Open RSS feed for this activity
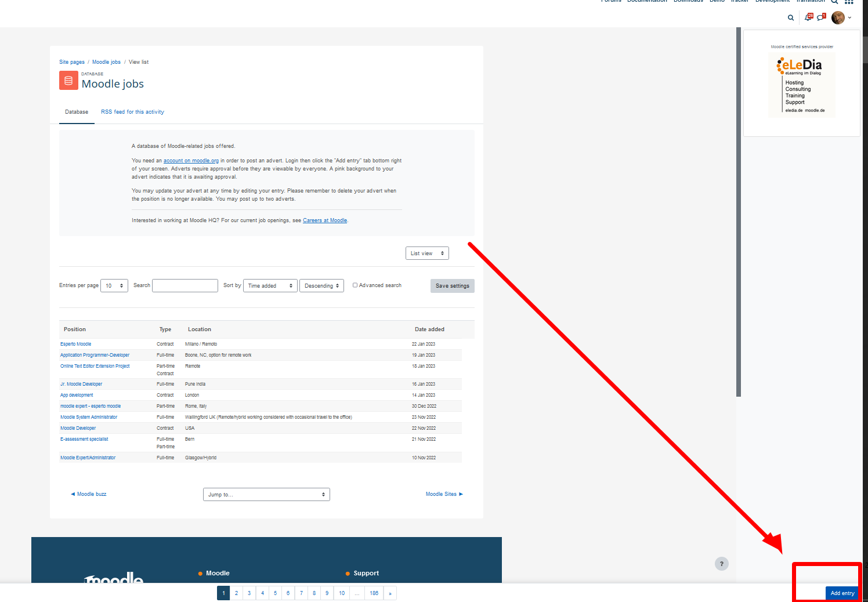Image resolution: width=868 pixels, height=602 pixels. (x=132, y=112)
